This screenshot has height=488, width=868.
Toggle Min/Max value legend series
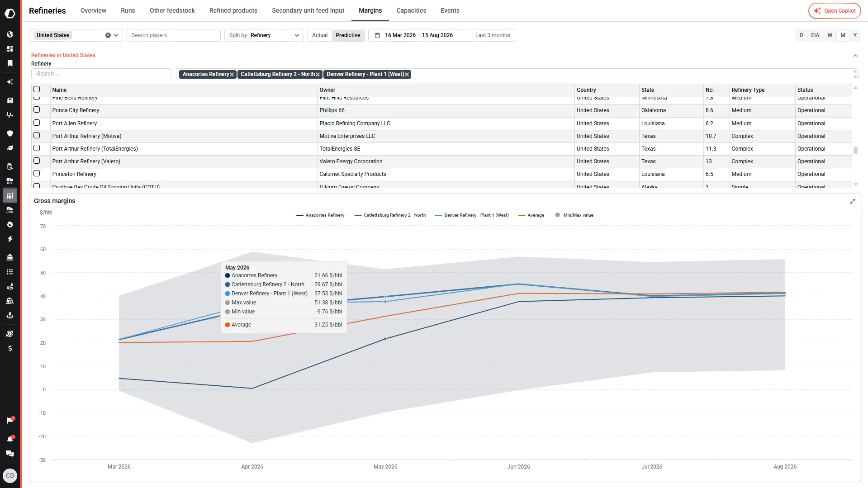[x=574, y=215]
